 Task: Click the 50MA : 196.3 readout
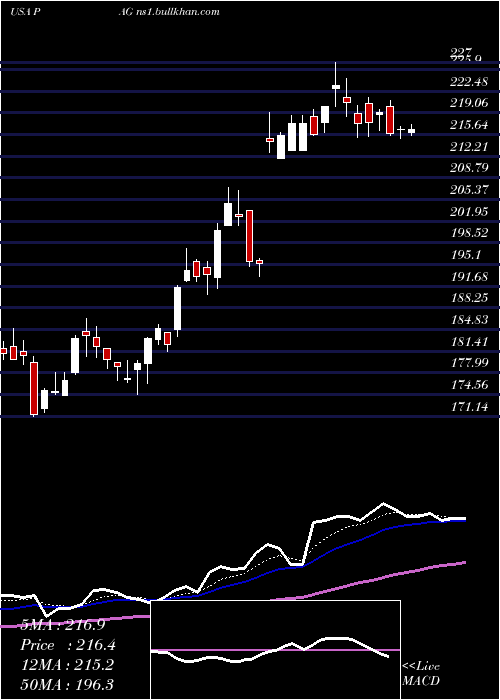(67, 684)
